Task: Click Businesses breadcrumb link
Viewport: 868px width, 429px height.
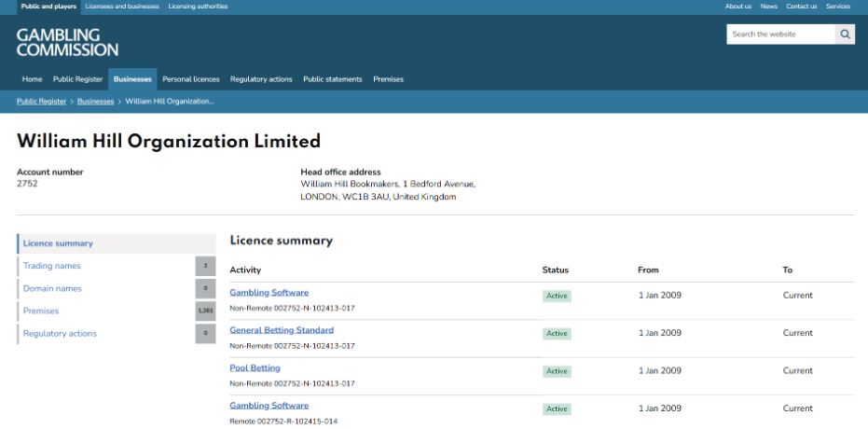Action: coord(96,102)
